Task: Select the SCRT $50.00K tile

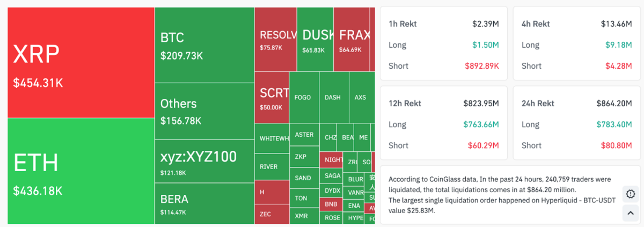Action: 272,97
